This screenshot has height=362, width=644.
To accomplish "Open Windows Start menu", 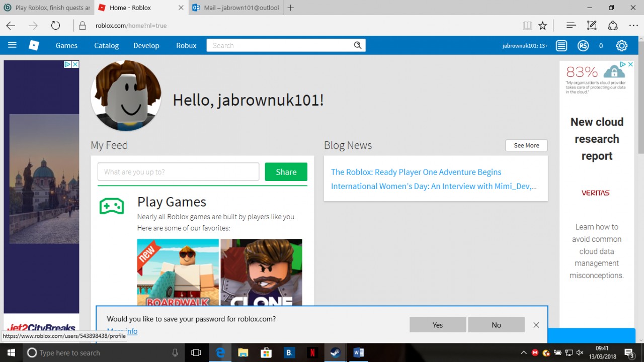I will tap(11, 352).
